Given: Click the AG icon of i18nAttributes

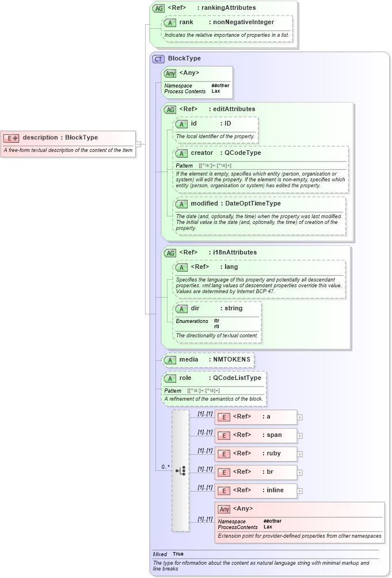Looking at the screenshot, I should tap(170, 253).
